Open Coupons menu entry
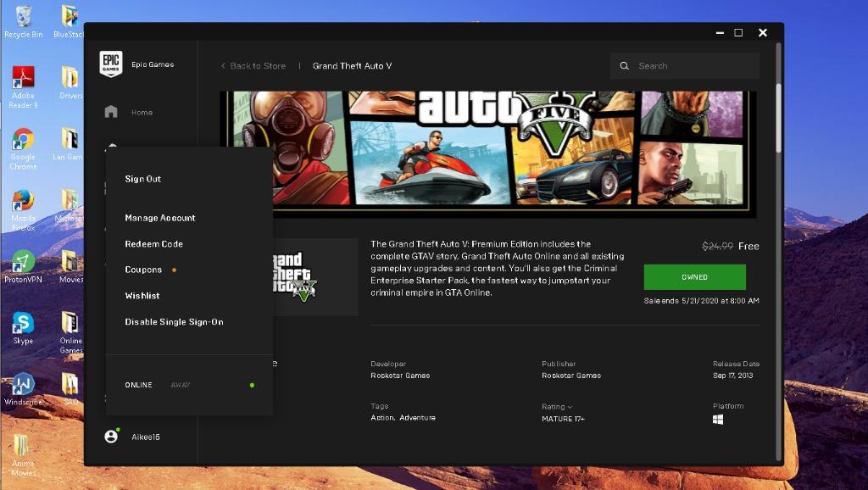 (x=143, y=270)
